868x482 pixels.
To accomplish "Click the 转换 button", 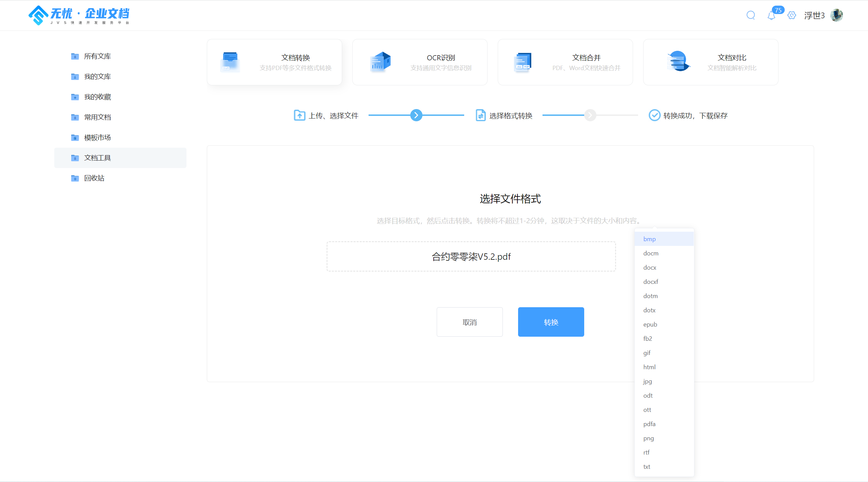I will pos(551,322).
